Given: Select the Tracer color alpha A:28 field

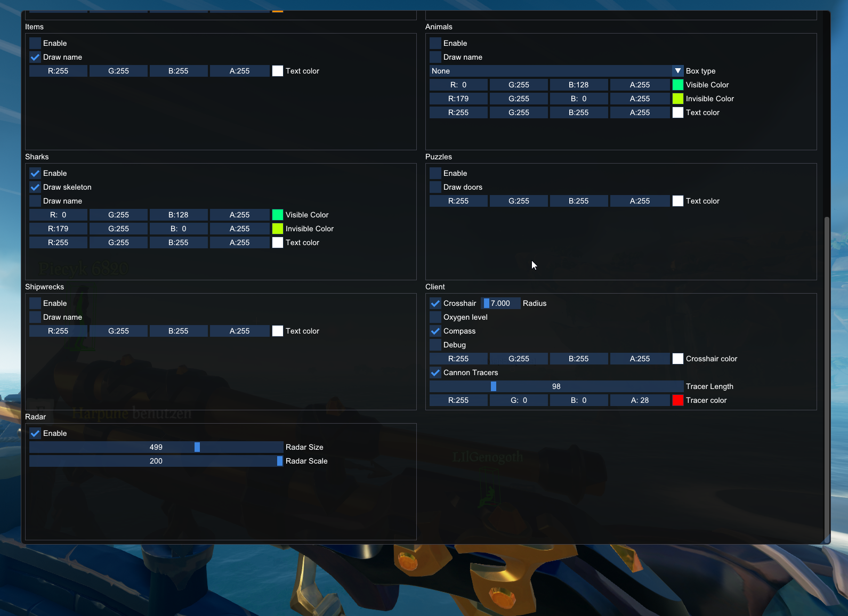Looking at the screenshot, I should point(640,400).
